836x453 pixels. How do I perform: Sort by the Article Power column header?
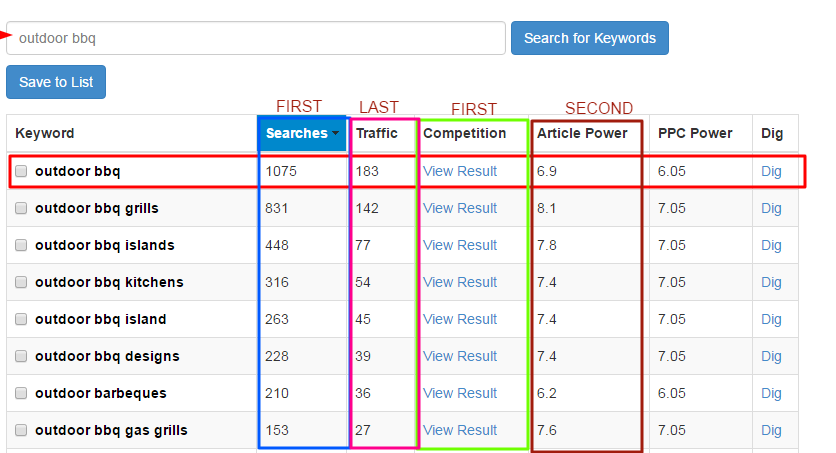pos(582,133)
